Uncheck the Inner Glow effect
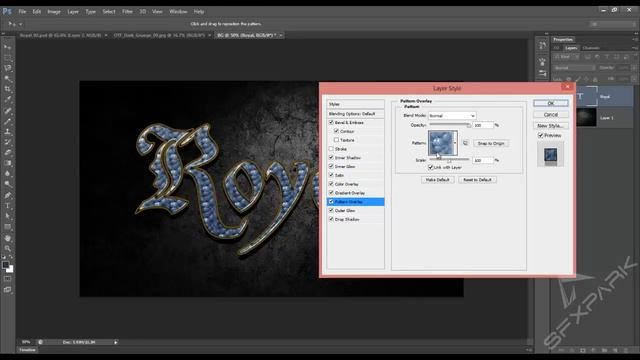 [x=331, y=167]
